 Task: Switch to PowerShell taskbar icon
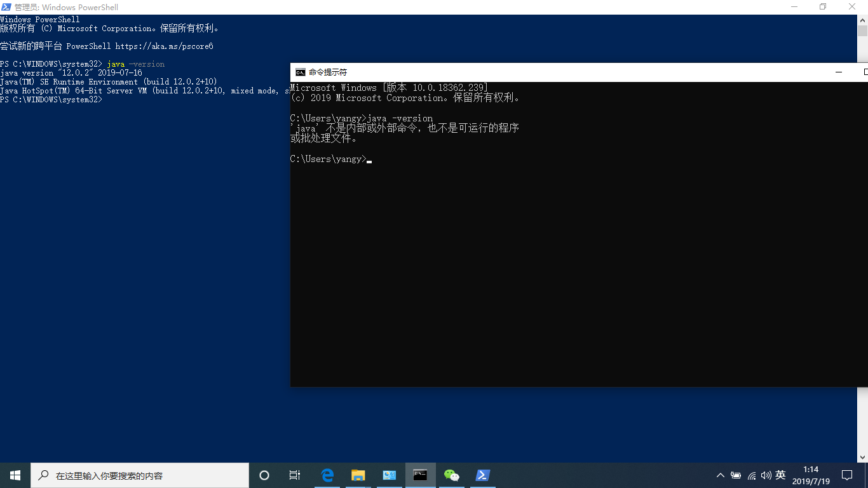click(x=482, y=475)
